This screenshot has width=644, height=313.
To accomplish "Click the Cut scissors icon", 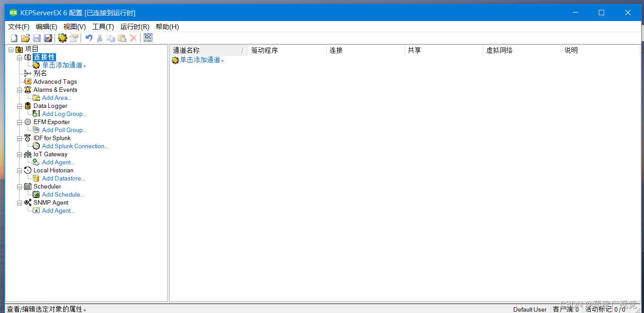I will [x=100, y=38].
